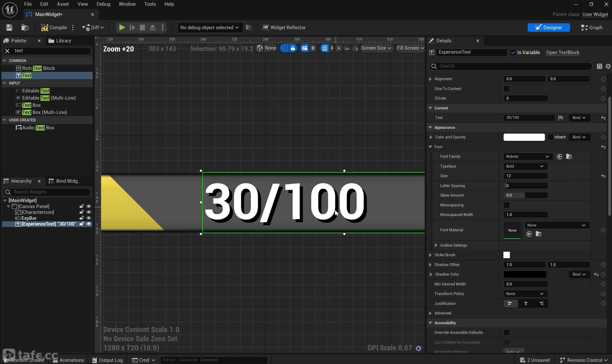Open the TextBlock source link

tap(563, 53)
